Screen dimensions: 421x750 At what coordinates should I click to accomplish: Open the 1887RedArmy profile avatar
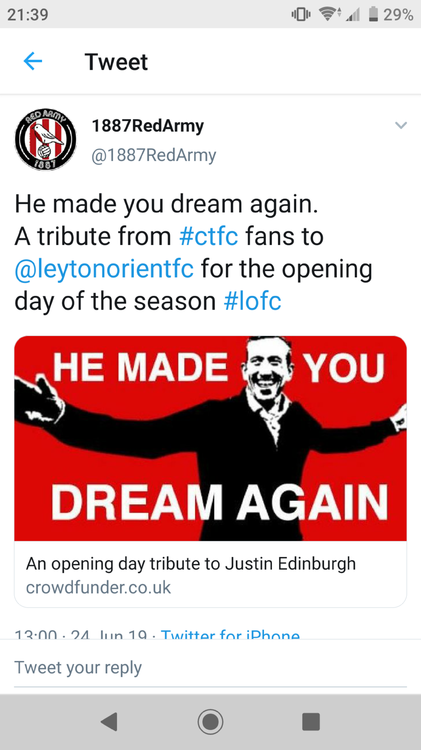coord(45,139)
